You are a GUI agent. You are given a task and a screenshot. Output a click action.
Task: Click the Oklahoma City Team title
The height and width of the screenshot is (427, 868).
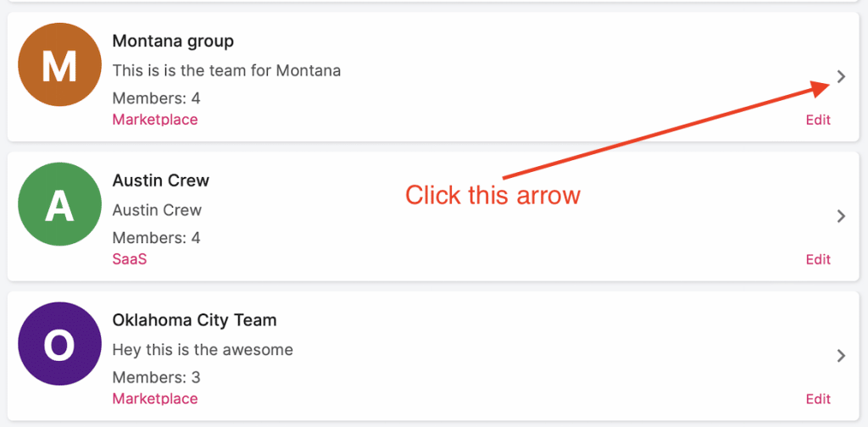click(x=194, y=319)
